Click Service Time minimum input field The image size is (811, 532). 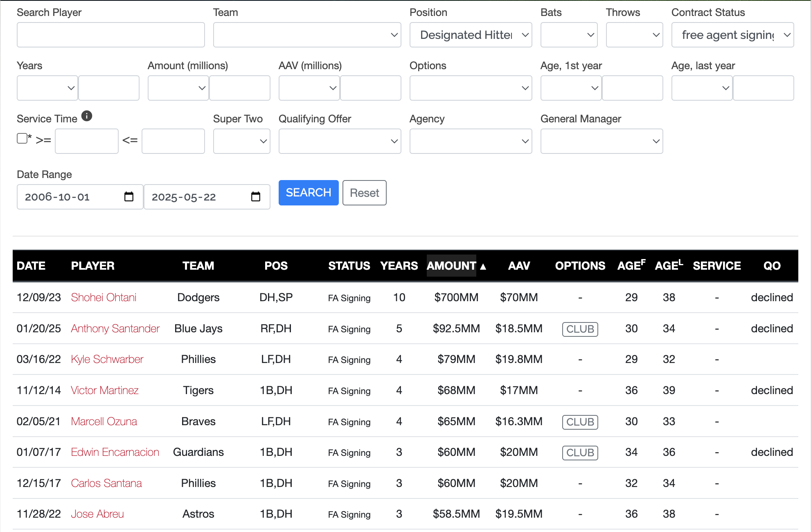(87, 141)
